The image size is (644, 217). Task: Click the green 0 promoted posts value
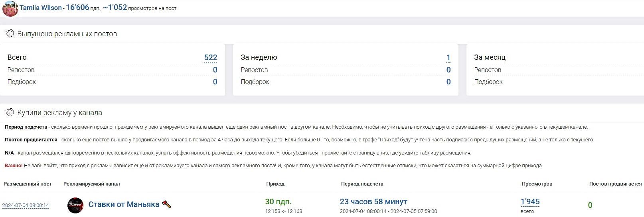[x=590, y=205]
